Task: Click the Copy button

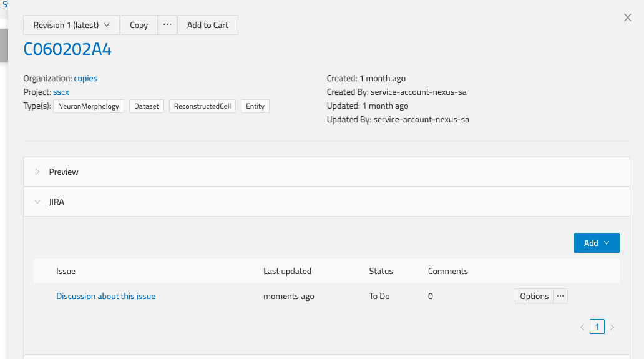Action: [x=139, y=25]
